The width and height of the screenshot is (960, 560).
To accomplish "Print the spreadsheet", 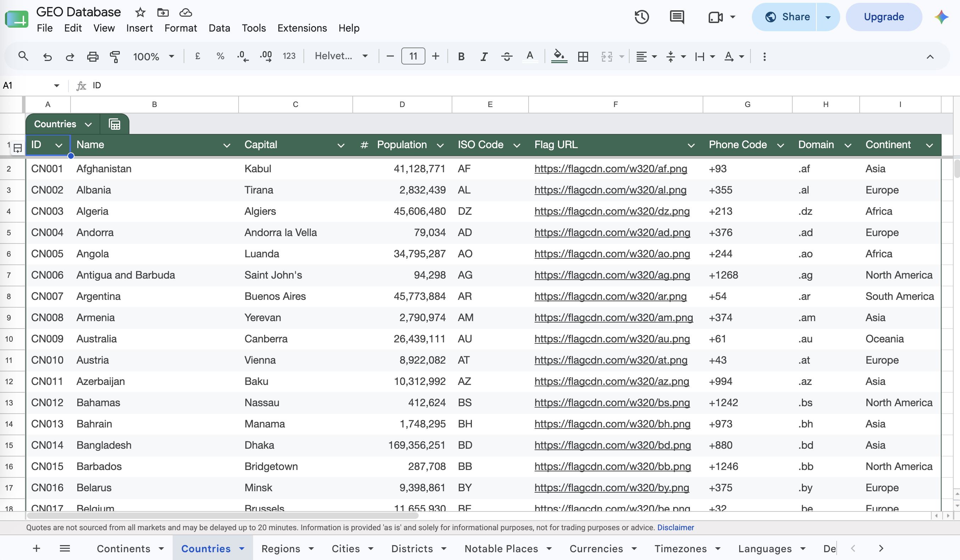I will (x=93, y=56).
